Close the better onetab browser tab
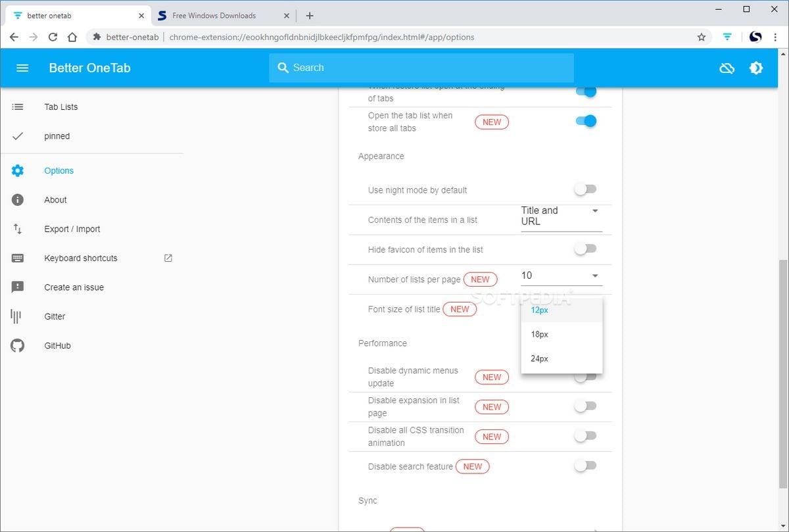 [x=141, y=16]
